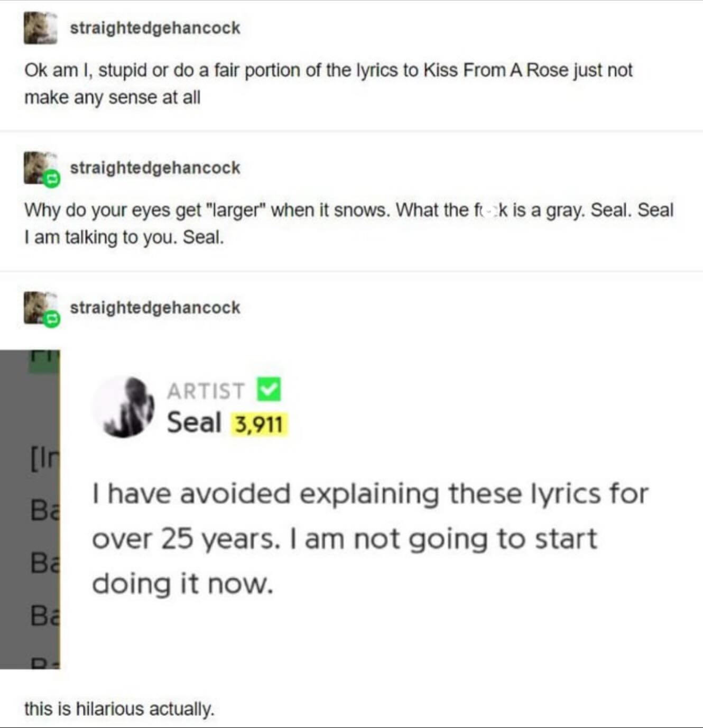The height and width of the screenshot is (728, 703).
Task: Click green reblog badge on second avatar
Action: 52,180
